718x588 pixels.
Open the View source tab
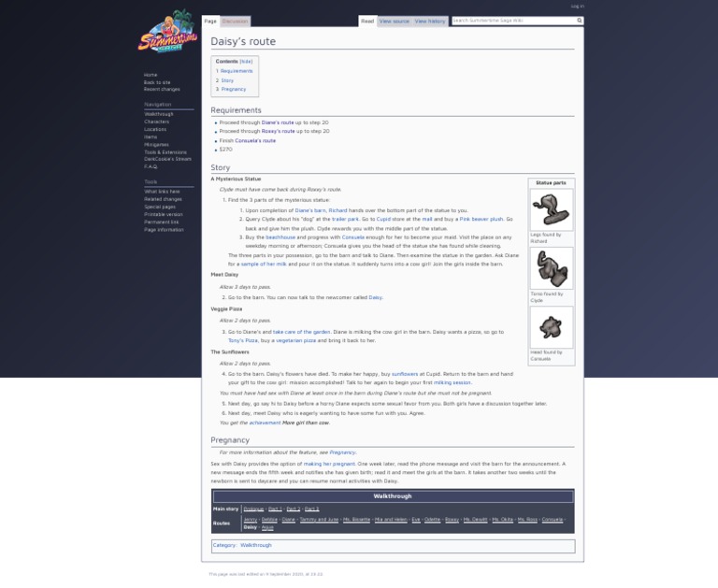pos(395,22)
